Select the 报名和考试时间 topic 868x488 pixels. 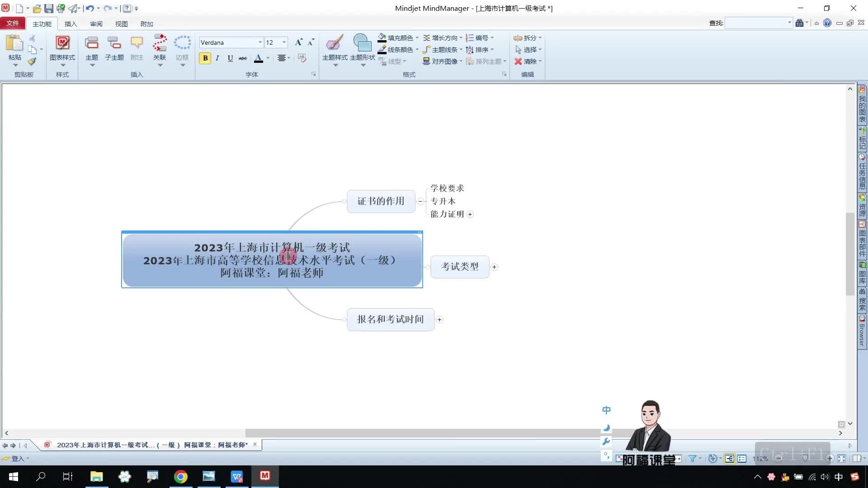[390, 319]
